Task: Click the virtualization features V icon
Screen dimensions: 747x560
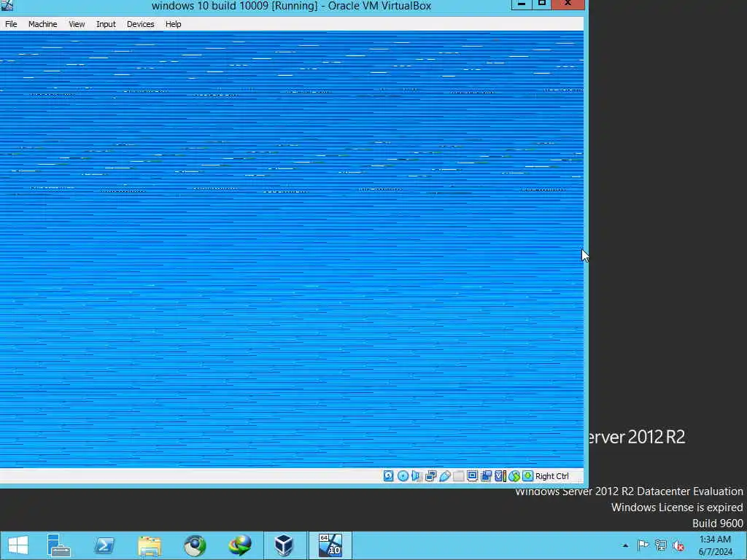Action: click(x=500, y=475)
